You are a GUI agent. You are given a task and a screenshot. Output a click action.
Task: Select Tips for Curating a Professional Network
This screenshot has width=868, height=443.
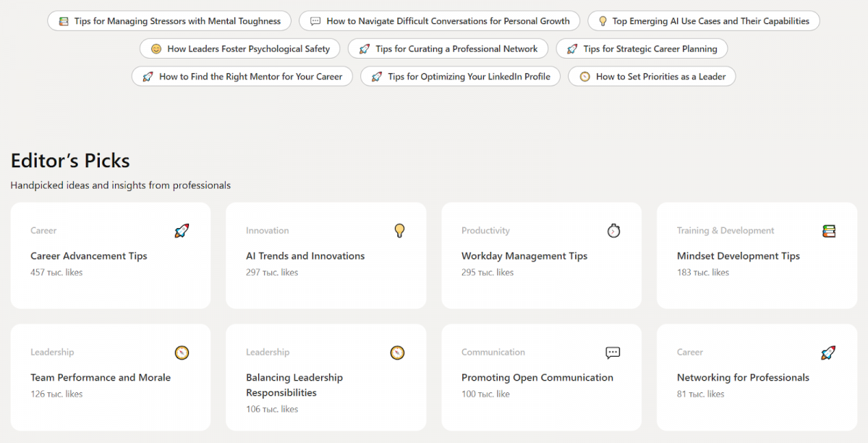pos(448,48)
